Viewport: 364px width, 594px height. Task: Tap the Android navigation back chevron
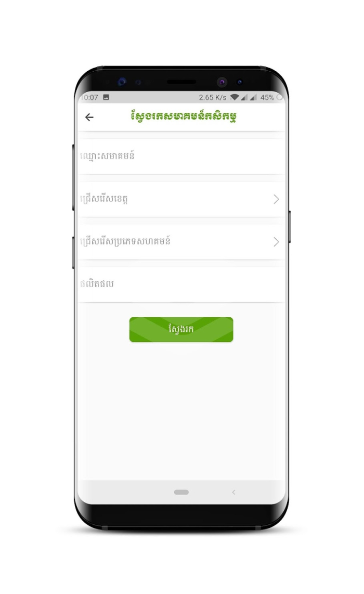233,492
